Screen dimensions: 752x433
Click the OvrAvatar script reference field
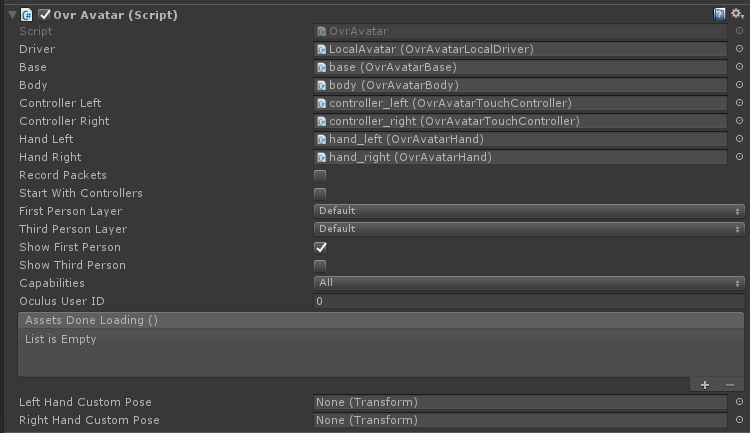click(520, 31)
